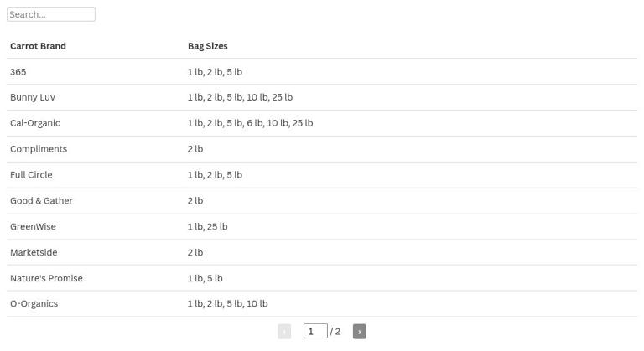This screenshot has width=644, height=351.
Task: Focus the Search input field
Action: pyautogui.click(x=51, y=14)
